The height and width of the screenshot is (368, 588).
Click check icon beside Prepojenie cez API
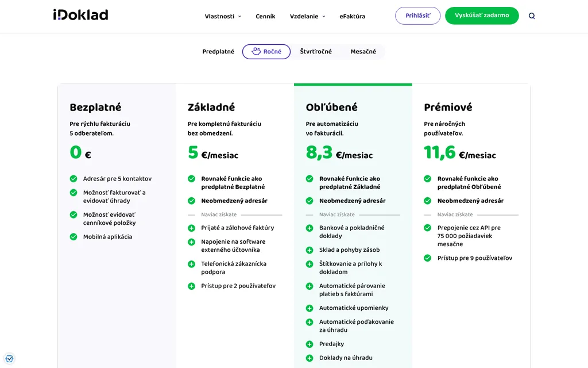click(427, 228)
